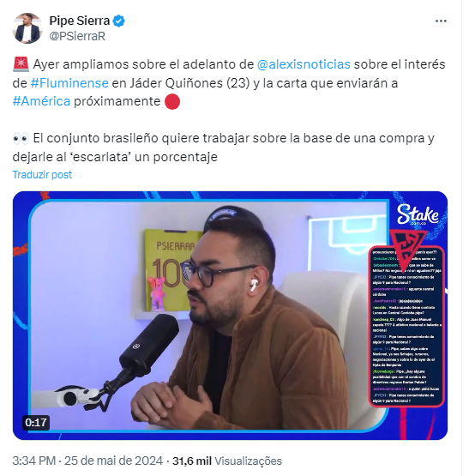Click the 0:17 video duration badge

tap(36, 423)
